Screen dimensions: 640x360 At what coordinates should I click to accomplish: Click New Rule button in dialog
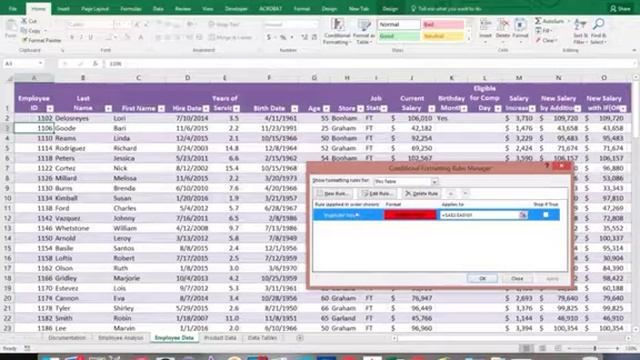334,193
